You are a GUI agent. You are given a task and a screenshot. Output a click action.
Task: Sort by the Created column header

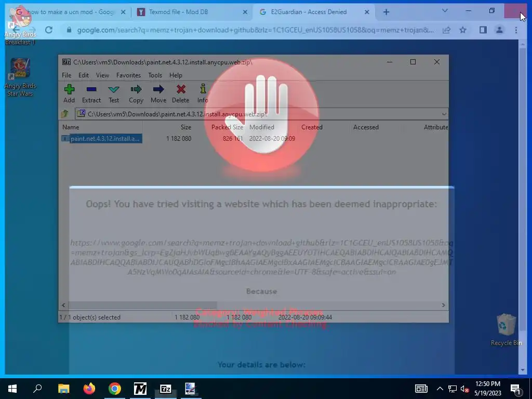click(x=312, y=127)
